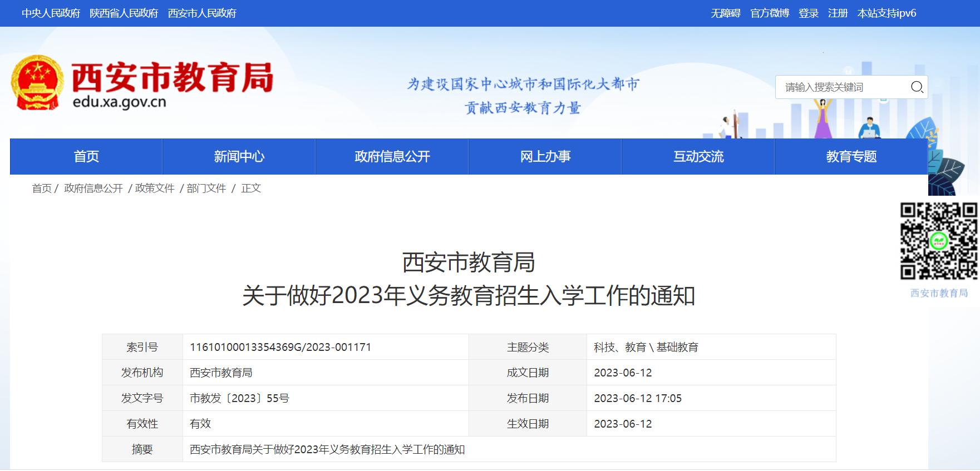This screenshot has width=980, height=471.
Task: Open the 新闻中心 navigation tab
Action: (239, 157)
